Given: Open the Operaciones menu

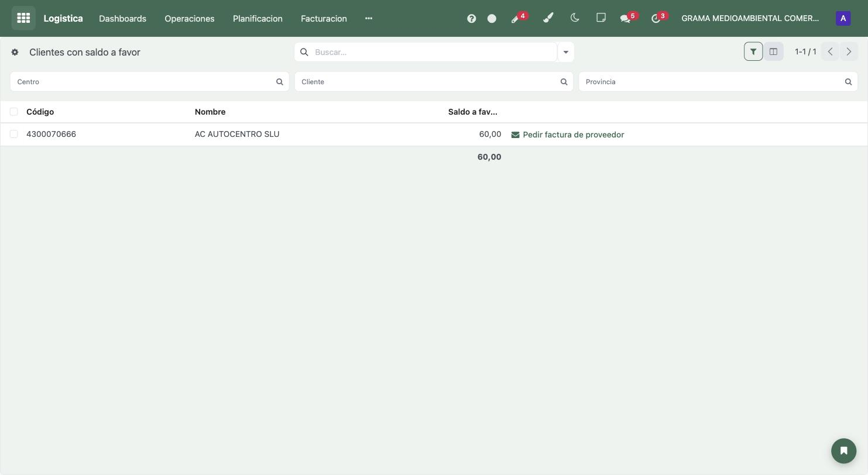Looking at the screenshot, I should (190, 18).
